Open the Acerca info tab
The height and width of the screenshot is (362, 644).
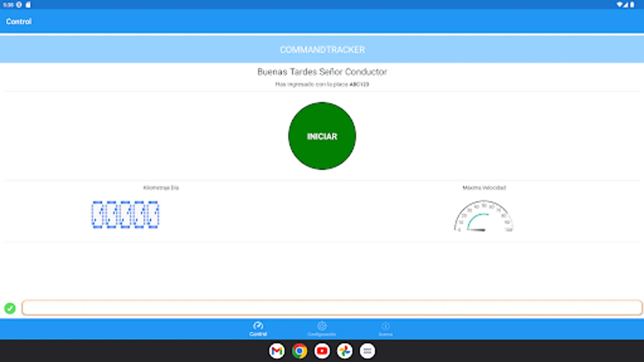tap(385, 329)
